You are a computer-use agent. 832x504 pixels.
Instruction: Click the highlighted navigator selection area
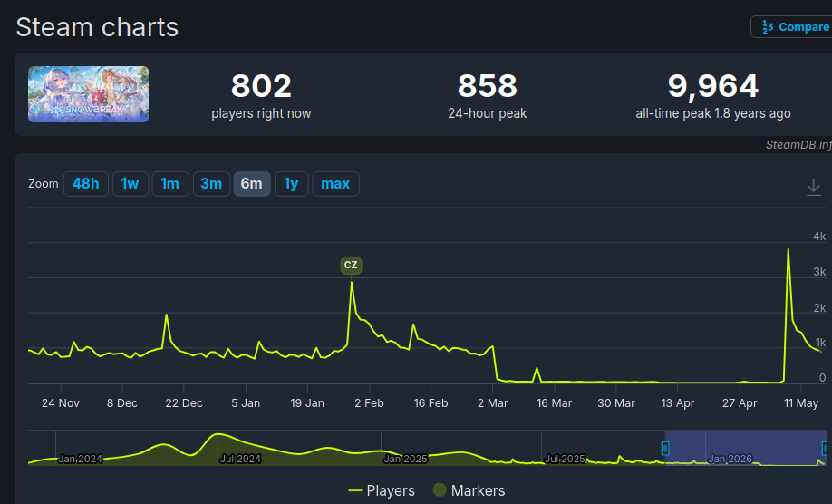point(745,448)
